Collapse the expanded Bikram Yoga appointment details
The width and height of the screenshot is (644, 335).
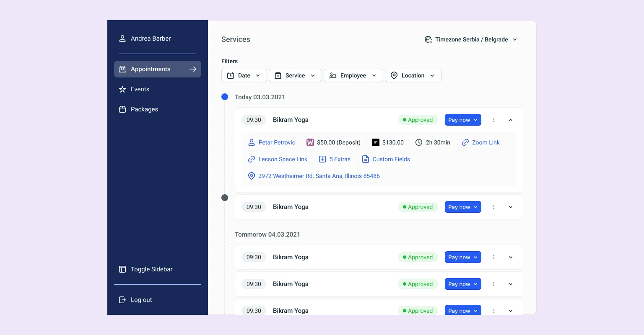(x=510, y=120)
